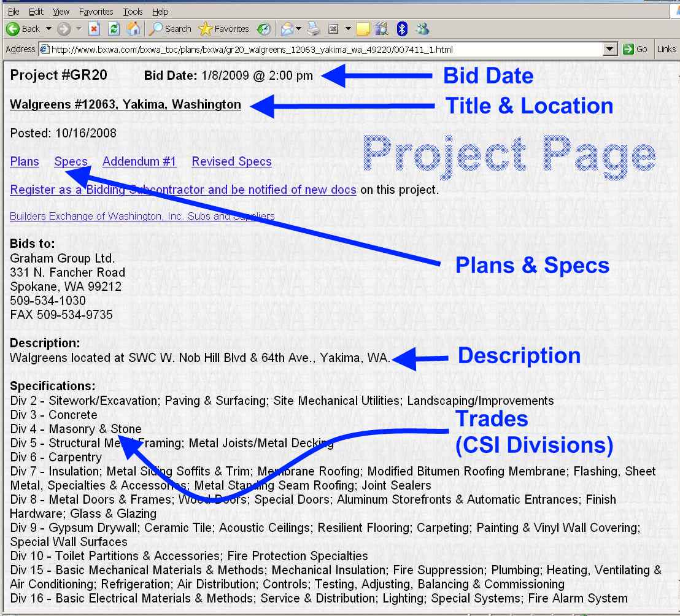Click the Div 3 - Concrete line
This screenshot has width=680, height=616.
coord(54,415)
